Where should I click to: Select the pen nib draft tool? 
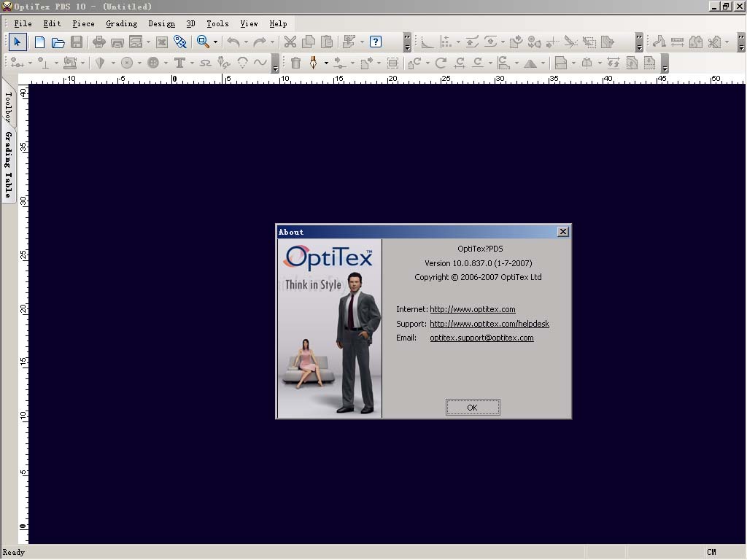(314, 63)
